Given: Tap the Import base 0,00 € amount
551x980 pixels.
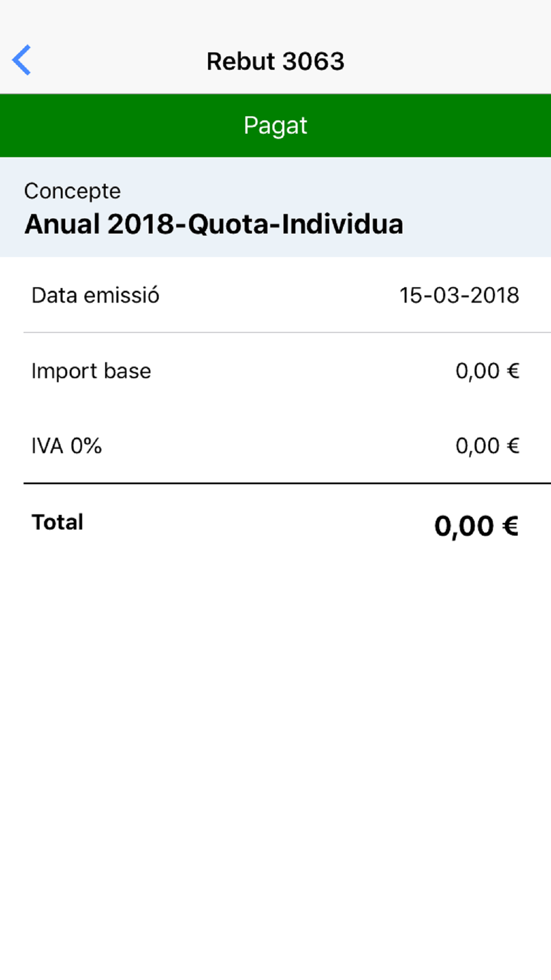Looking at the screenshot, I should (487, 371).
